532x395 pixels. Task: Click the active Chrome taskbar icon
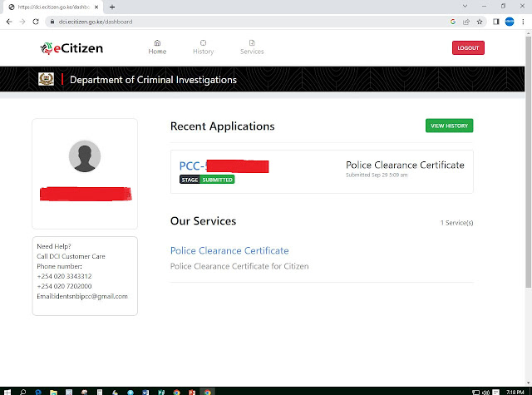[x=207, y=392]
